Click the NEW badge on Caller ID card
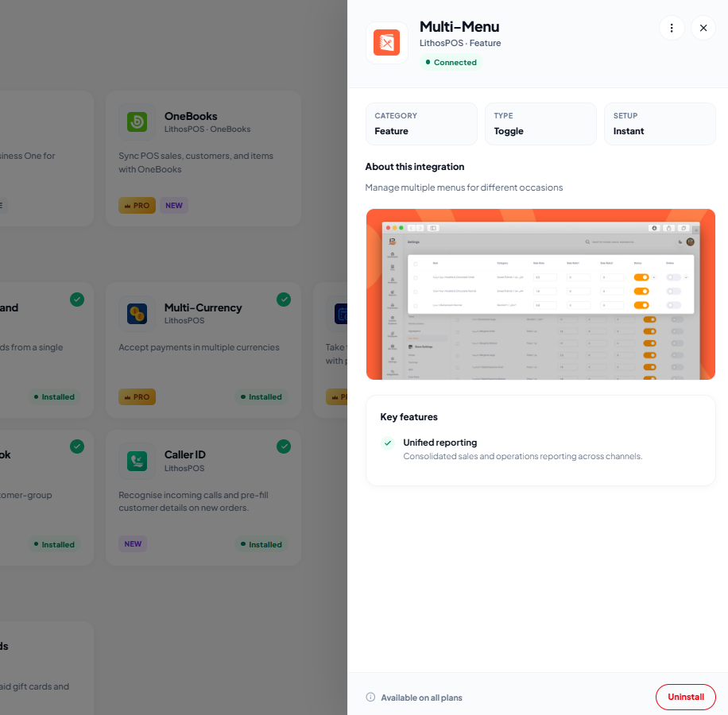This screenshot has width=728, height=715. tap(133, 543)
